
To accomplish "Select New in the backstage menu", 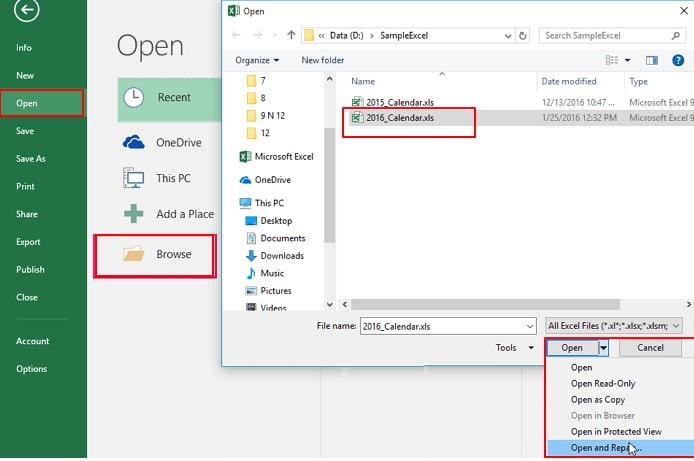I will tap(25, 76).
